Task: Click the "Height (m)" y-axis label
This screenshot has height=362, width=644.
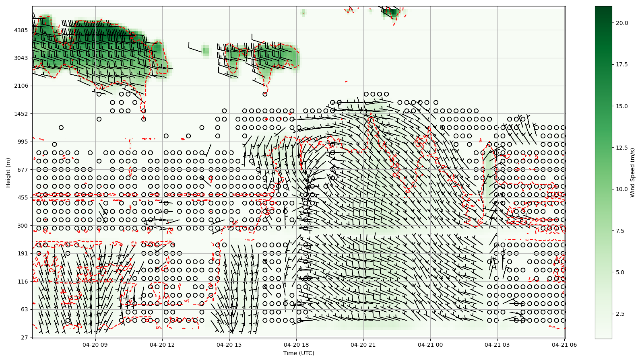Action: (x=8, y=173)
